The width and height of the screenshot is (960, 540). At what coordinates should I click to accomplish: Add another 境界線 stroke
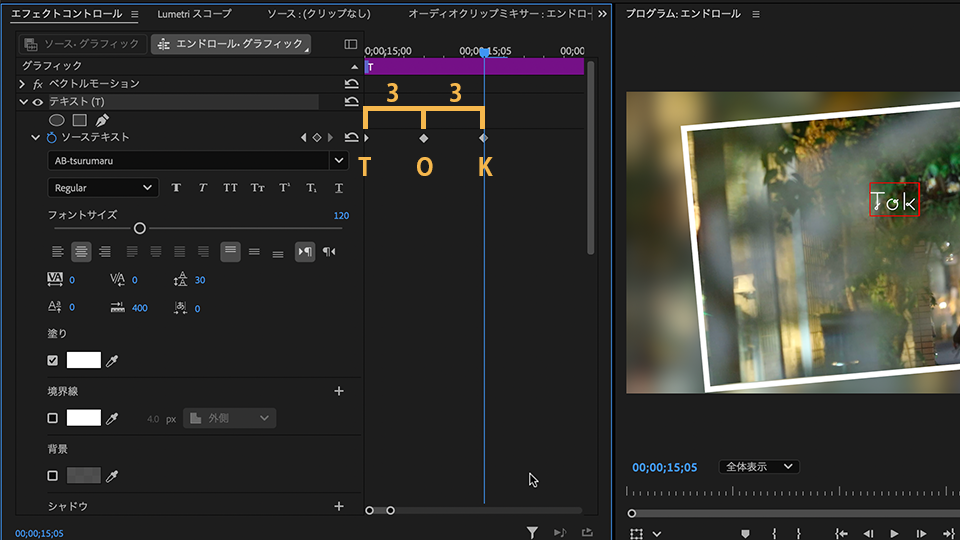tap(339, 391)
